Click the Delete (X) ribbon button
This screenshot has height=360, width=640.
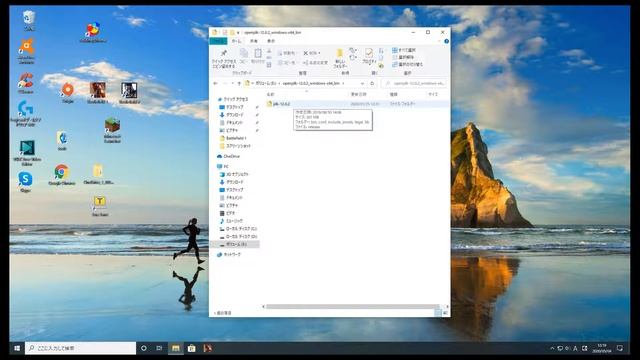click(x=310, y=53)
